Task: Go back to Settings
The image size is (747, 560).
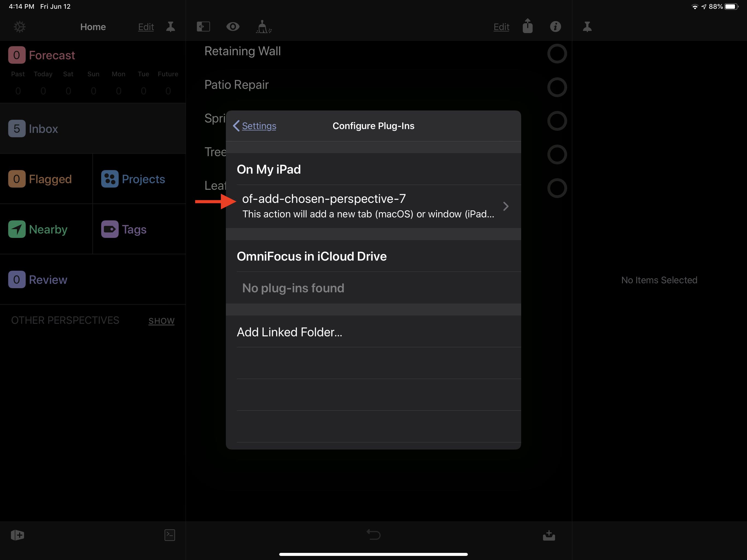Action: coord(255,126)
